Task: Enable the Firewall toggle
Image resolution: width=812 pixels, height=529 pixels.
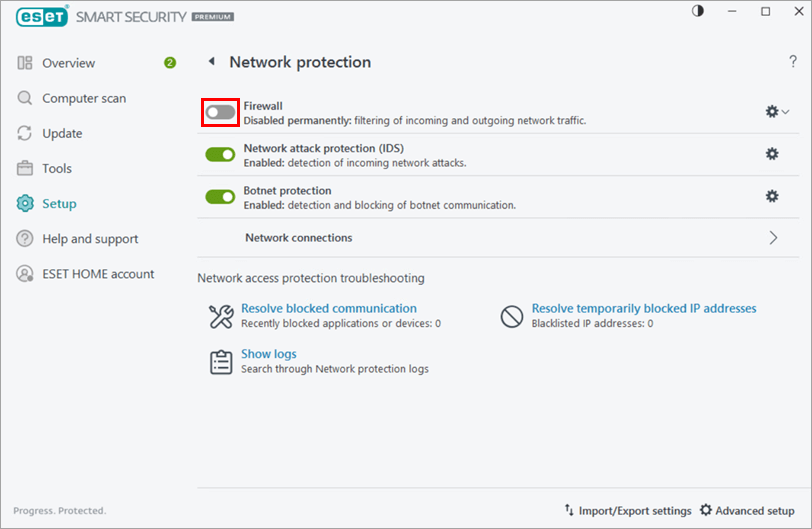Action: click(220, 112)
